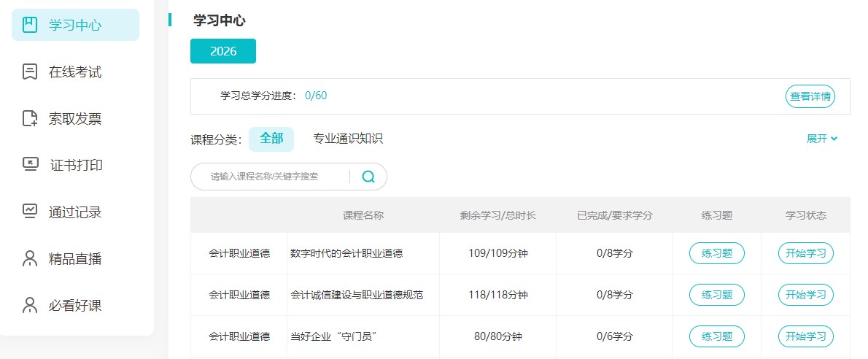Filter by 专业通识知识 category
This screenshot has width=868, height=359.
click(348, 139)
